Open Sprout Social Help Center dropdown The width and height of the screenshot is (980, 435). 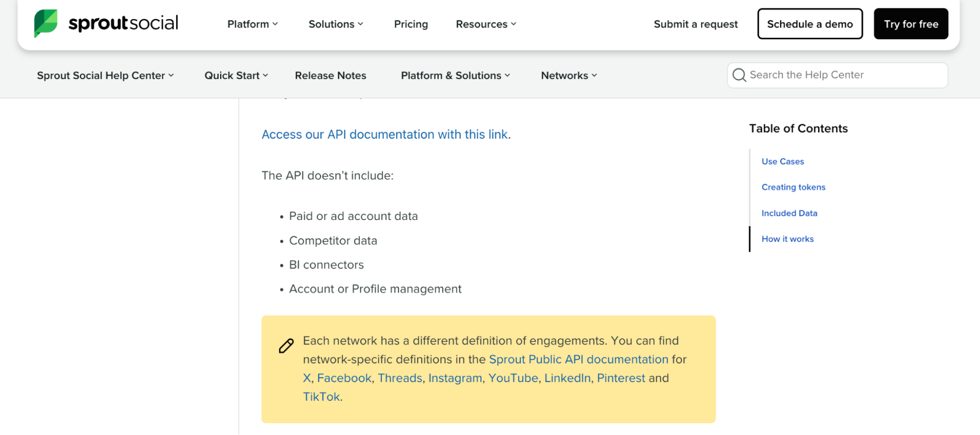(x=105, y=75)
